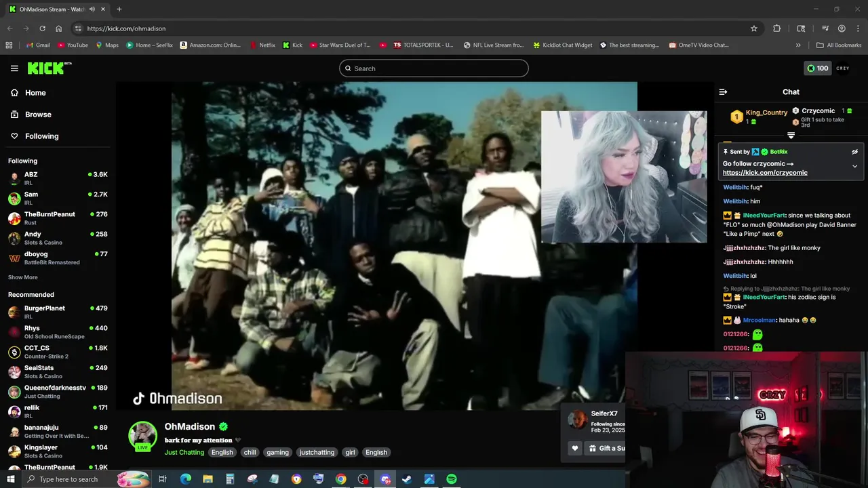Collapse the chat panel using arrow icon
868x488 pixels.
tap(723, 91)
